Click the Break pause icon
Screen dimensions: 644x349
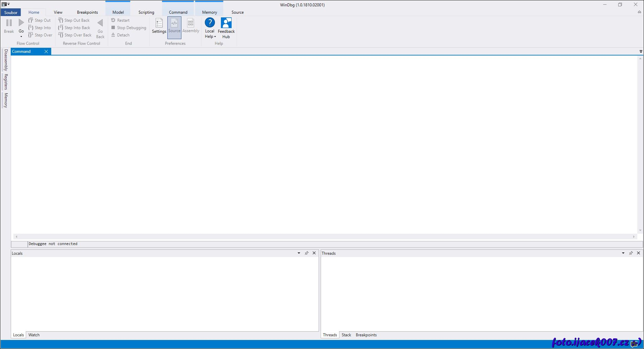[x=9, y=23]
